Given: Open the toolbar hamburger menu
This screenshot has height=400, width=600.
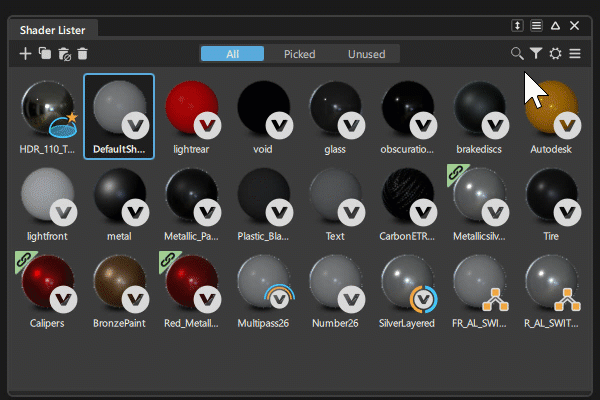Looking at the screenshot, I should click(575, 54).
